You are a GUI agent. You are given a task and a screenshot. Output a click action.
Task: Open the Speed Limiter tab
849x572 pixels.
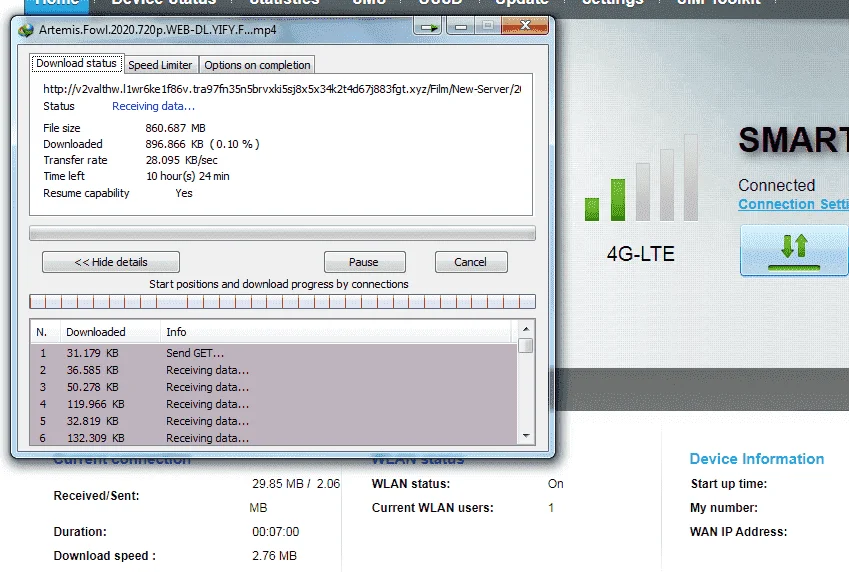pos(160,65)
